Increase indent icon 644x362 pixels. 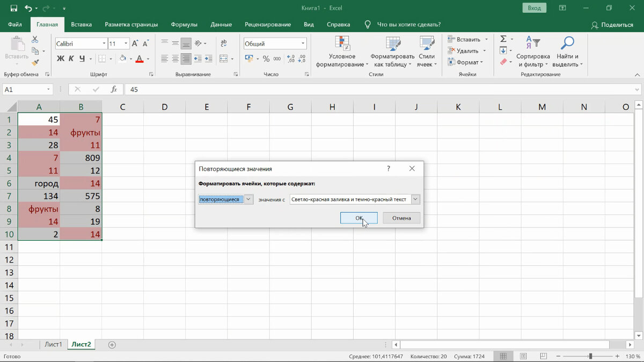coord(209,58)
